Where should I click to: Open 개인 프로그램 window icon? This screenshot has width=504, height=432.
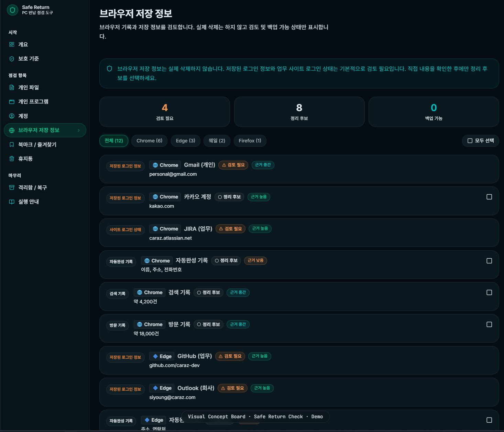tap(12, 102)
